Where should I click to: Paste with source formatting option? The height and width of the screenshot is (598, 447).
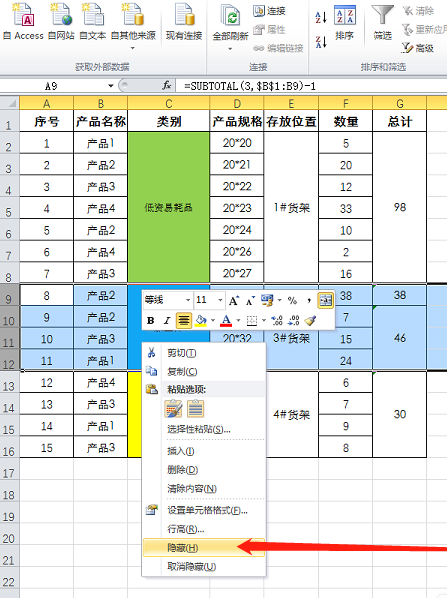174,409
